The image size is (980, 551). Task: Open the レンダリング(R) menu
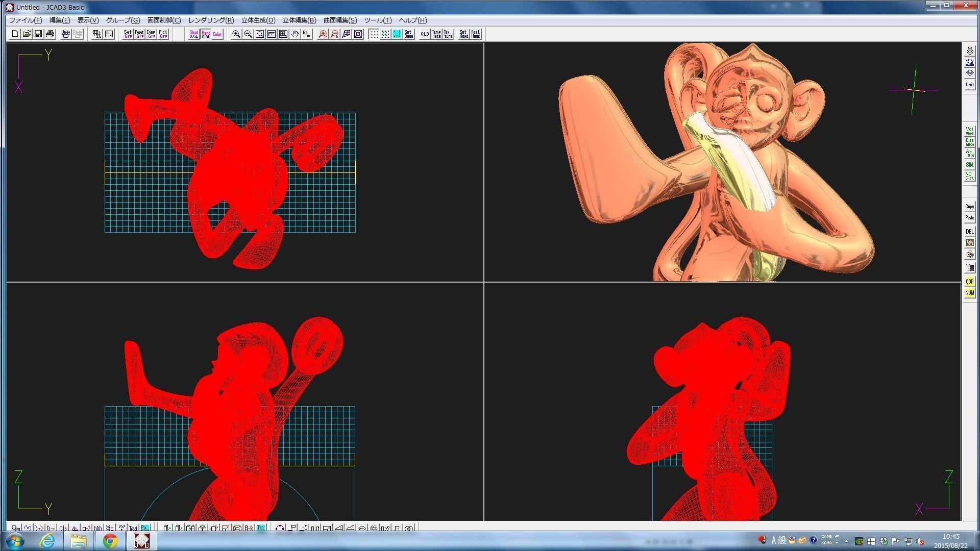click(x=211, y=20)
